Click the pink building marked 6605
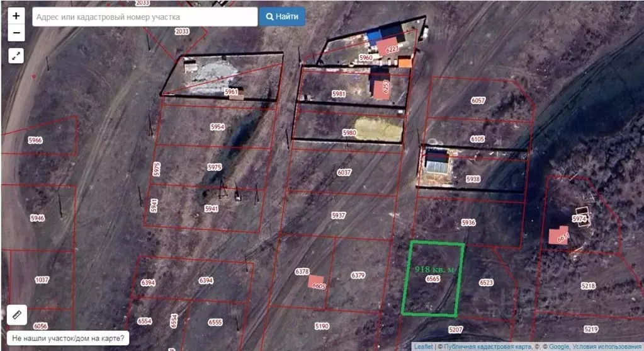Image resolution: width=644 pixels, height=351 pixels. point(316,282)
